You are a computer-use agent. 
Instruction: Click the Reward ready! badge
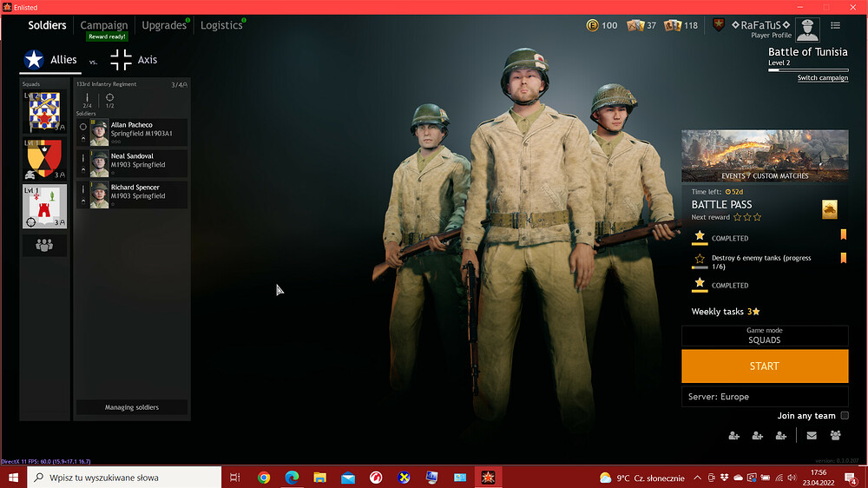(x=107, y=36)
